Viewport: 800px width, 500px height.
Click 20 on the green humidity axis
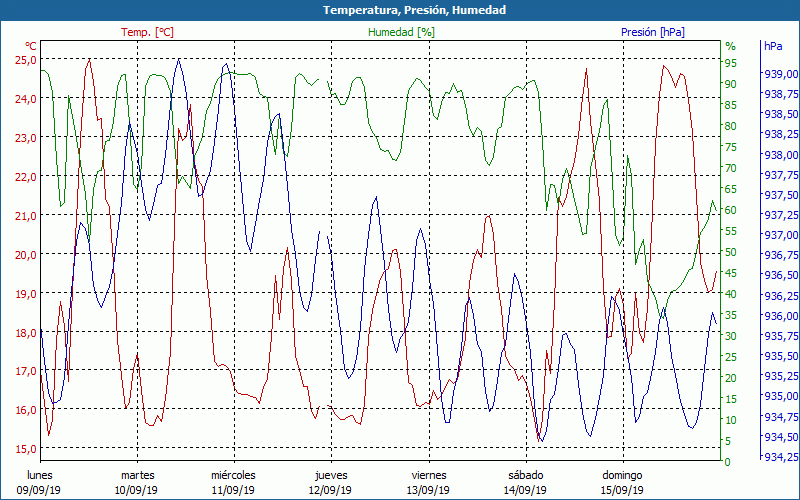click(731, 378)
